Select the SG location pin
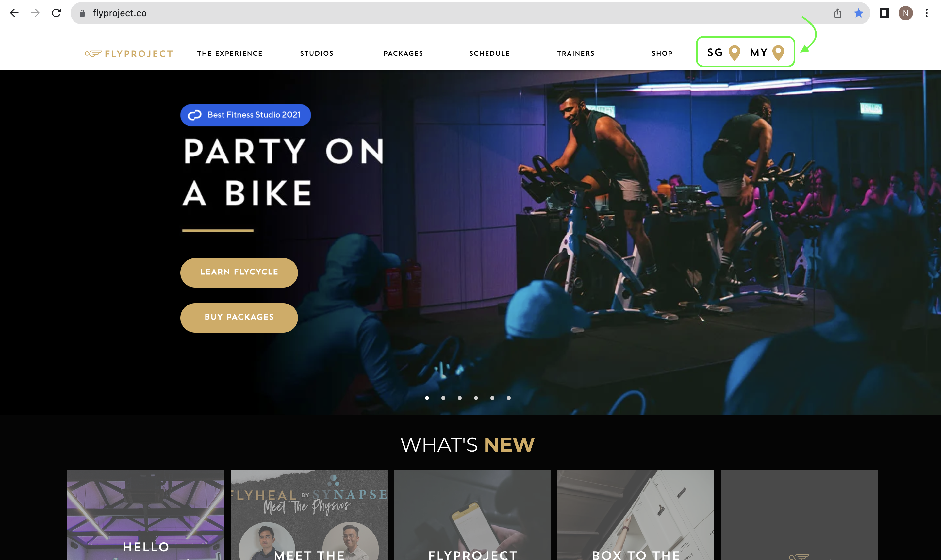941x560 pixels. point(734,53)
